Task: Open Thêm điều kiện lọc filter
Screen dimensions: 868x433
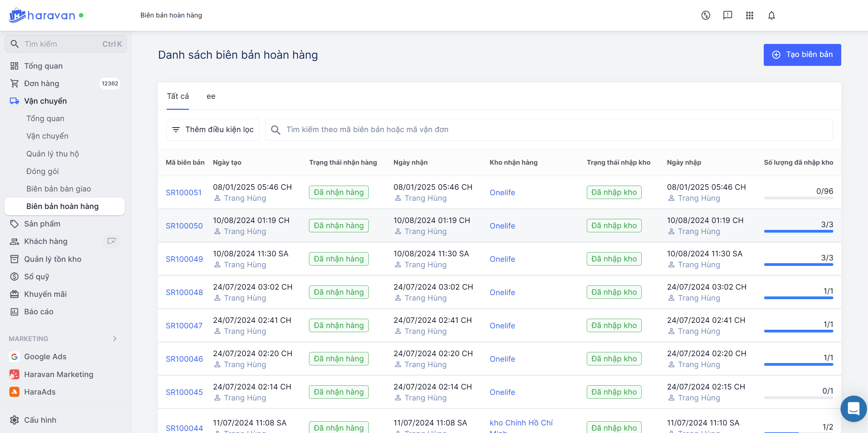Action: tap(213, 130)
